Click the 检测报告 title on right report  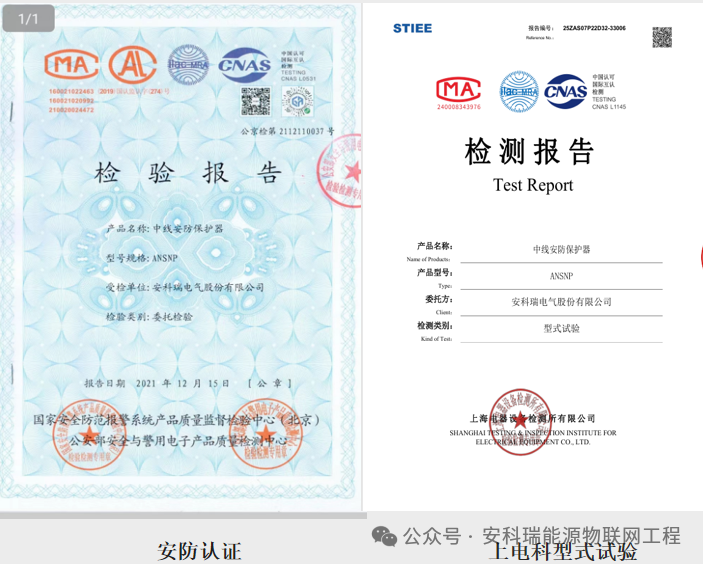530,152
